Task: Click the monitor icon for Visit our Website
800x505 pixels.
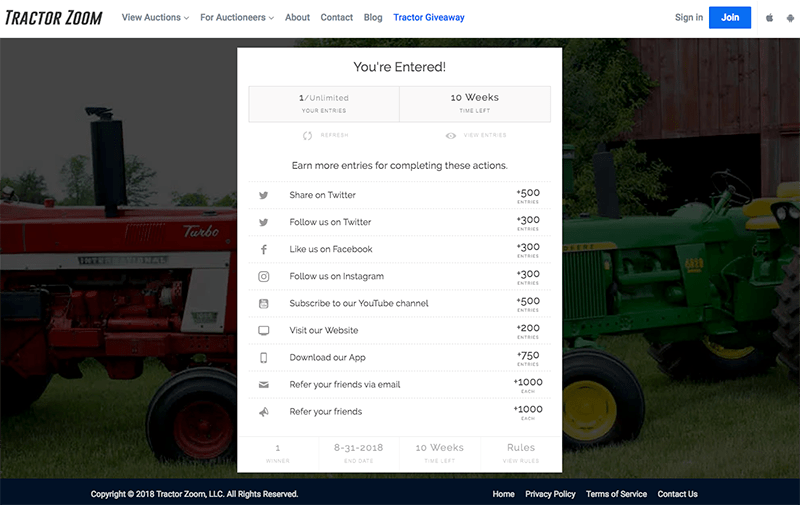Action: [x=263, y=331]
